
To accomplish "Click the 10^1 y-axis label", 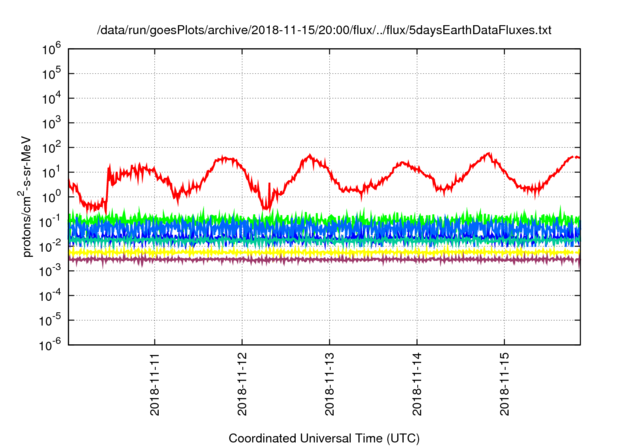I will [x=51, y=173].
